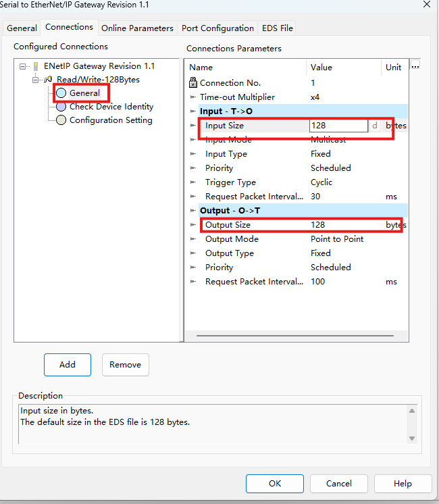Screen dimensions: 439x504
Task: Select the ENetIP Gateway Revision 1.1 root item
Action: [99, 66]
